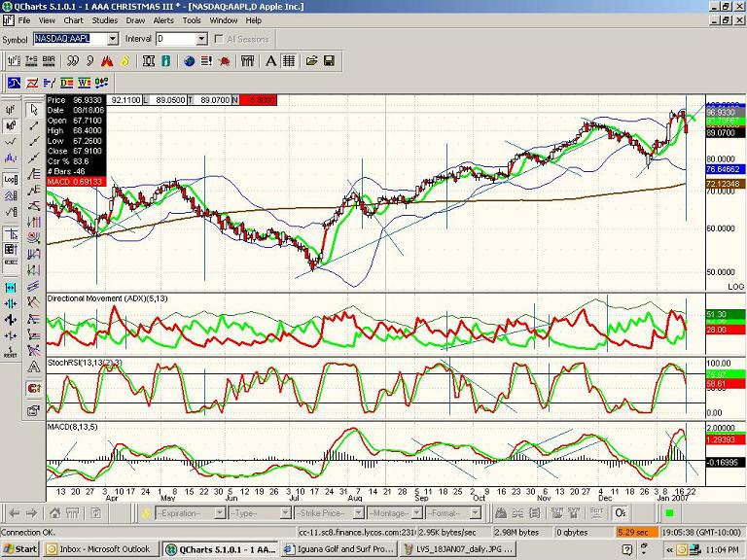747x560 pixels.
Task: Click the globe browser icon
Action: [189, 61]
